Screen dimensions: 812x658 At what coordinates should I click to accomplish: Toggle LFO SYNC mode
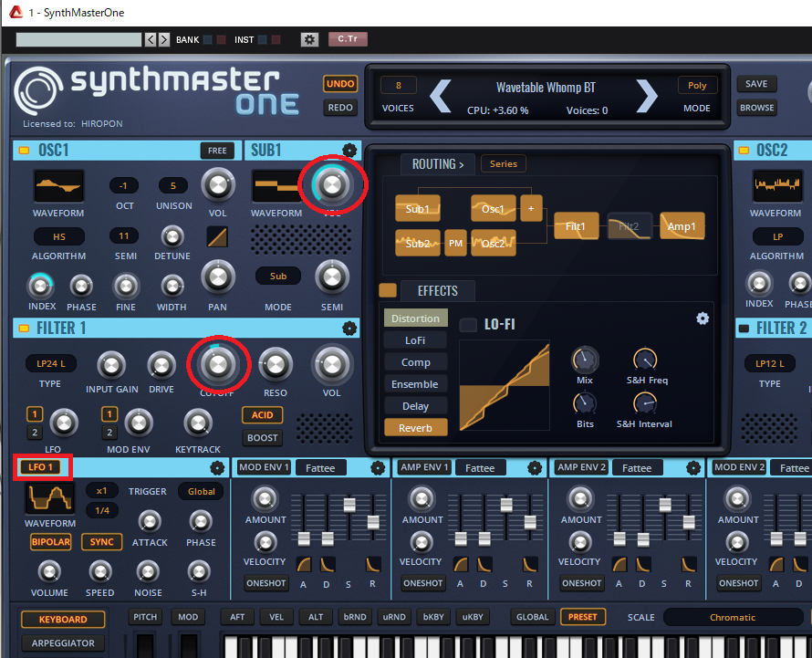point(101,542)
